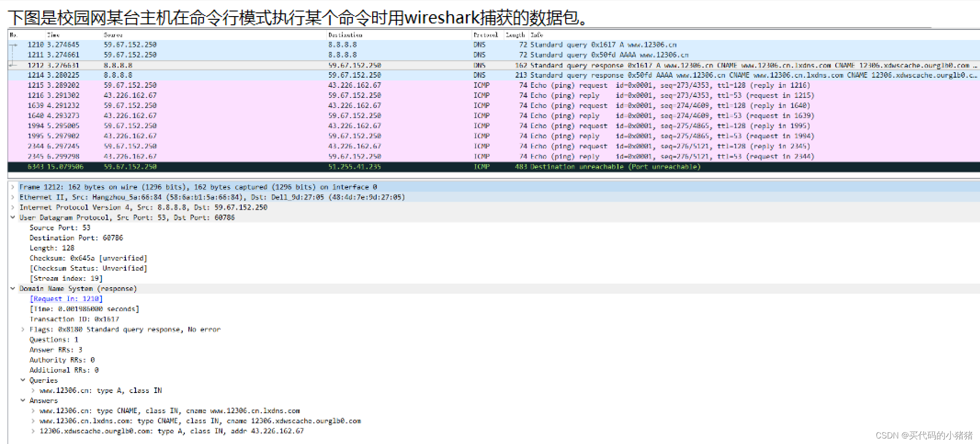Open the Request In: 1210 link
Image resolution: width=980 pixels, height=444 pixels.
tap(66, 299)
